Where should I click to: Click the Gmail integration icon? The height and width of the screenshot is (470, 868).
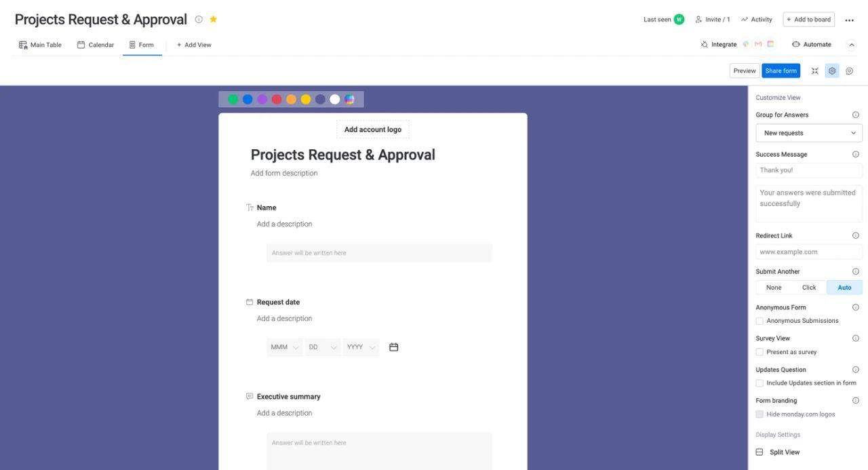758,44
